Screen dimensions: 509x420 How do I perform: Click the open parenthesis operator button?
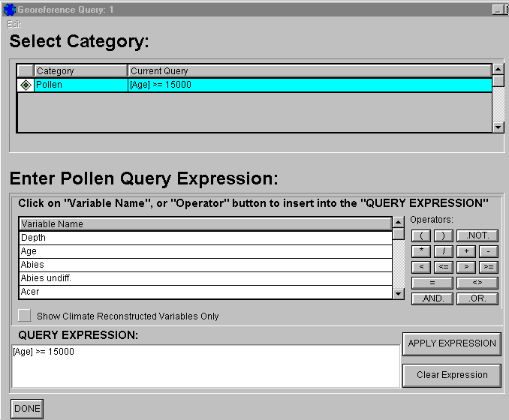[421, 235]
